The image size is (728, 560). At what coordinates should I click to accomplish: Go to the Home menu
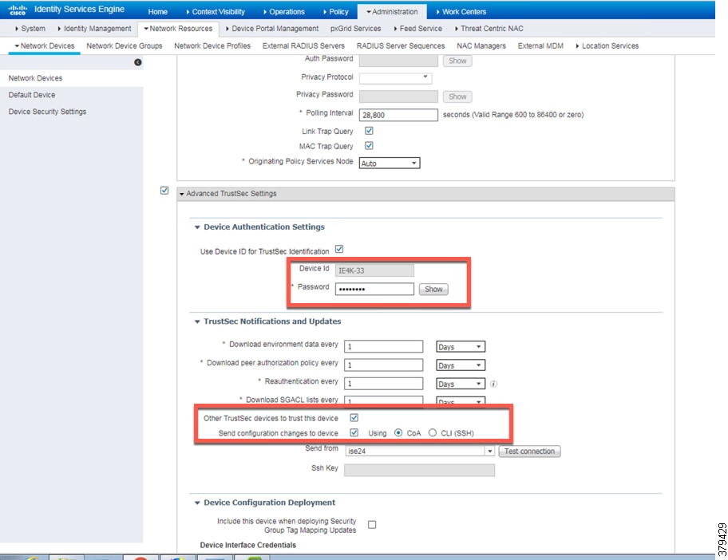point(158,12)
